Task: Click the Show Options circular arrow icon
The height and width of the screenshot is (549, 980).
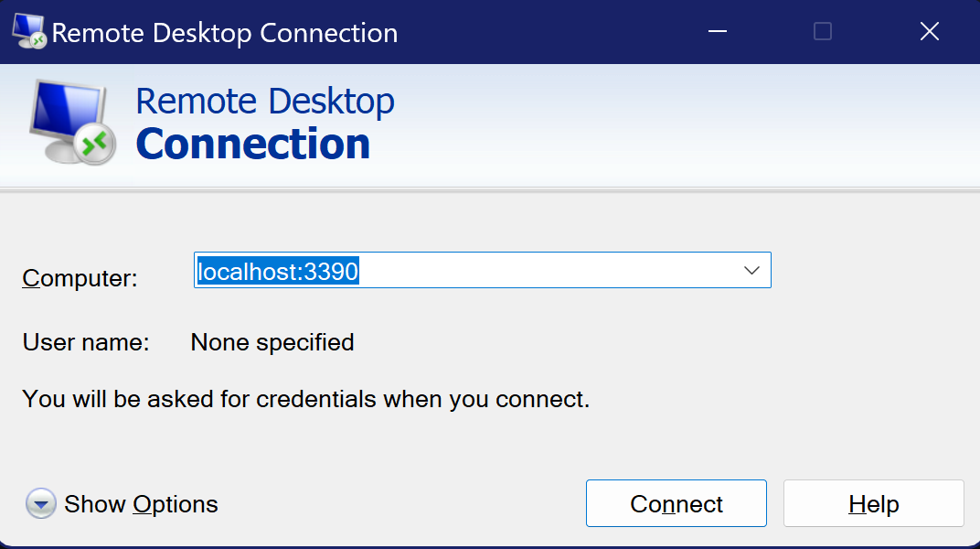Action: click(x=40, y=503)
